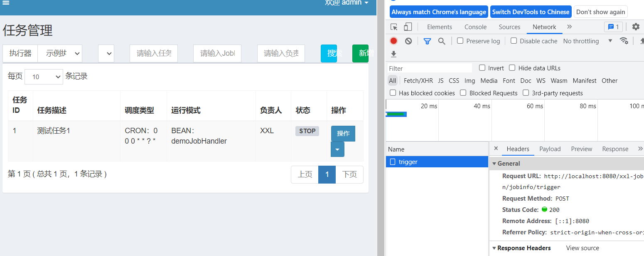The width and height of the screenshot is (644, 256).
Task: Click the blue 搜索 search button
Action: coord(329,53)
